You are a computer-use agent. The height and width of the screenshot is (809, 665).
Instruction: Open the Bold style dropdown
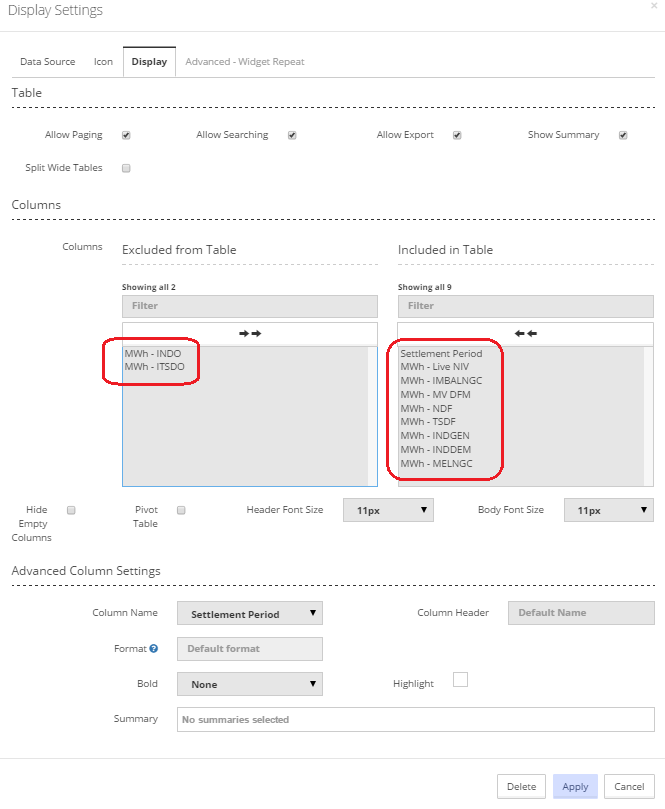coord(250,684)
